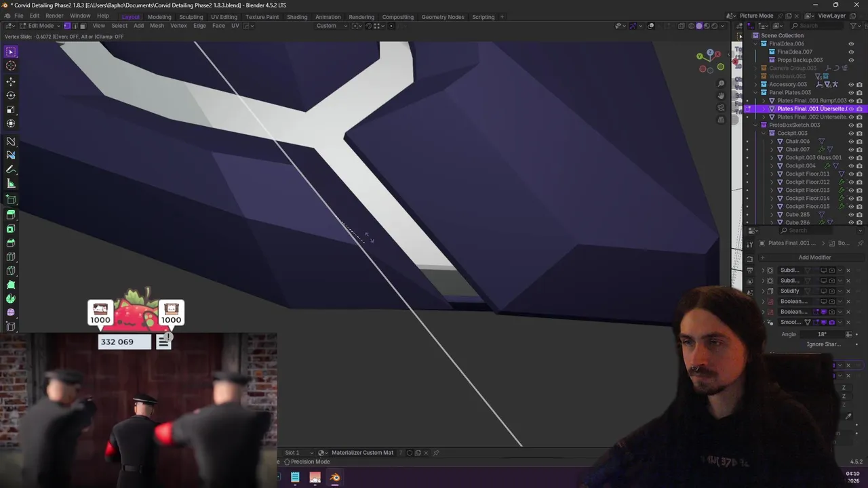
Task: Select the Move tool
Action: (x=11, y=81)
